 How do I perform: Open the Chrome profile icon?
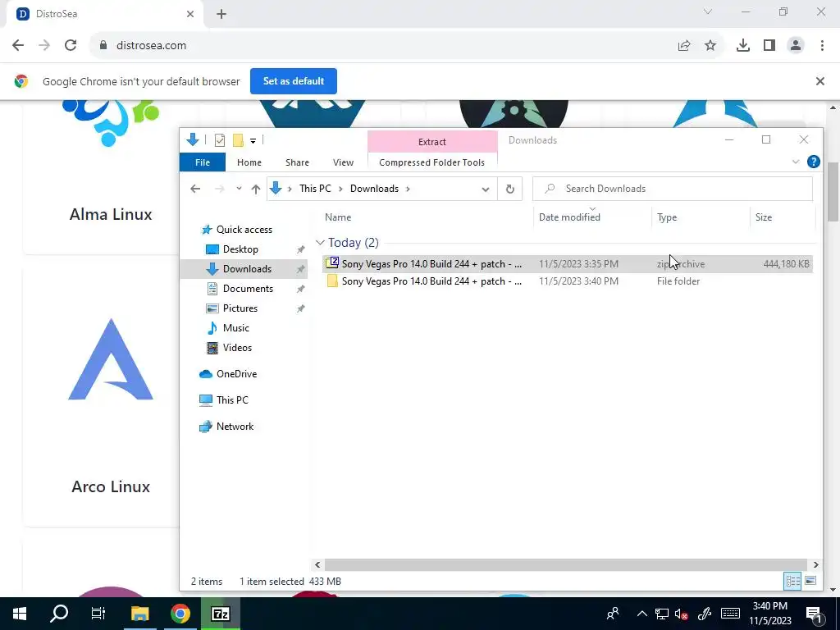click(x=796, y=46)
